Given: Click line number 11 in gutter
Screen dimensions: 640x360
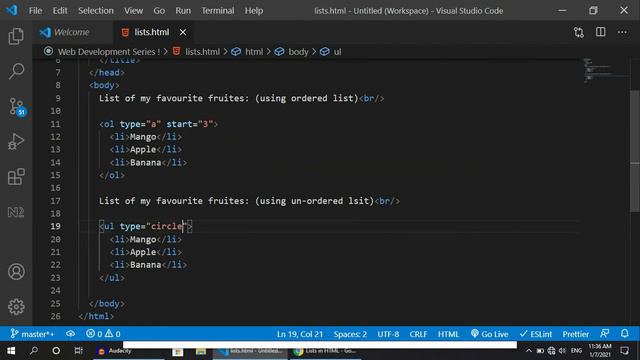Looking at the screenshot, I should 55,124.
